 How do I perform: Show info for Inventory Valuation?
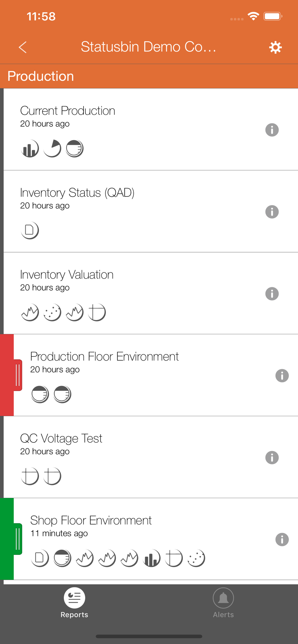coord(272,294)
